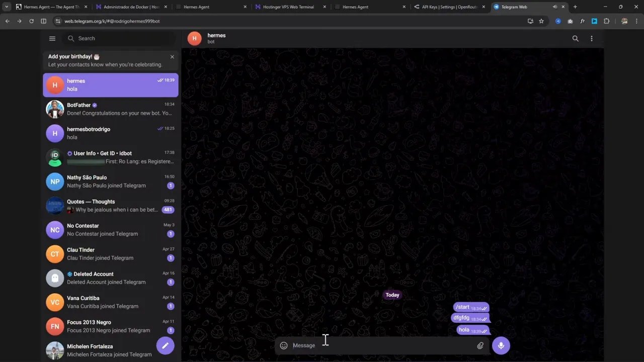Viewport: 644px width, 362px height.
Task: View site information icon in address bar
Action: [x=58, y=21]
